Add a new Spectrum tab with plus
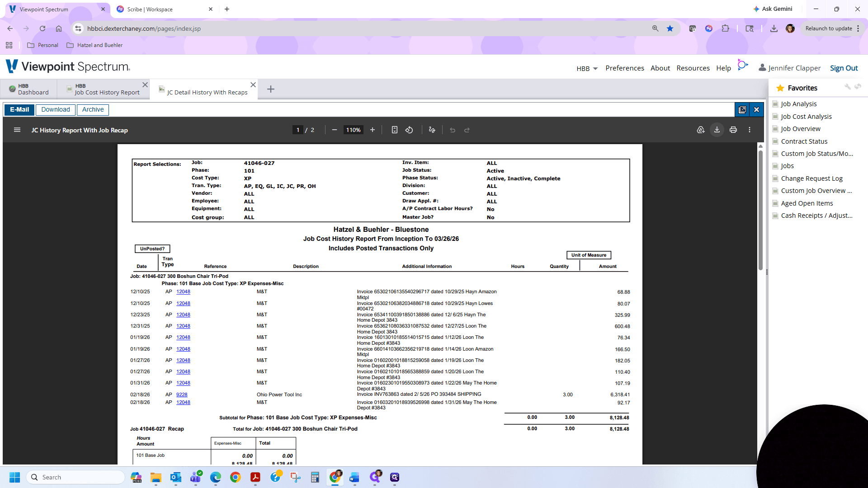This screenshot has width=868, height=488. pos(271,89)
